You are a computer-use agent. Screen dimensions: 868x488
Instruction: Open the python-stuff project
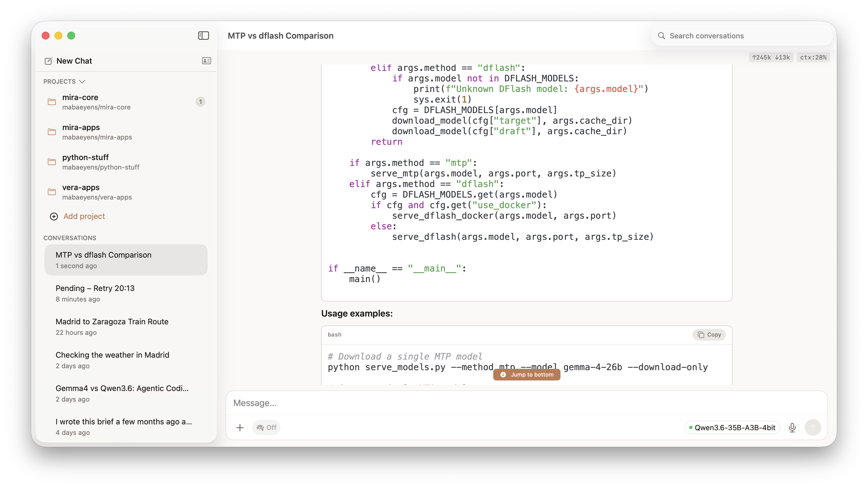coord(126,162)
